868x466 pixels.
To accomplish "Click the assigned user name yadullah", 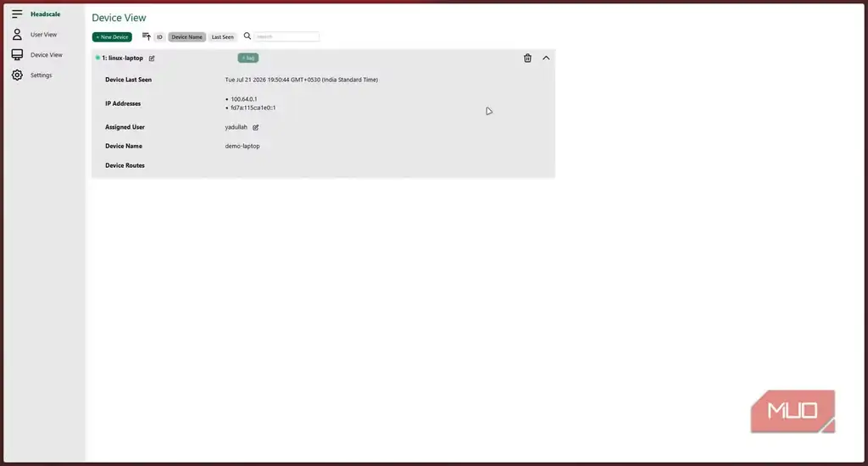I will point(236,127).
